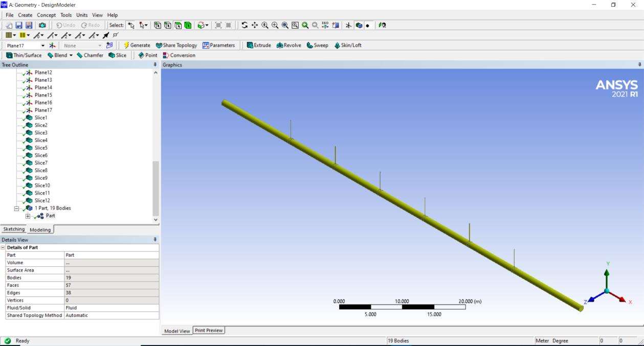Click the black arrow edge direction icon
The image size is (644, 346).
(106, 35)
